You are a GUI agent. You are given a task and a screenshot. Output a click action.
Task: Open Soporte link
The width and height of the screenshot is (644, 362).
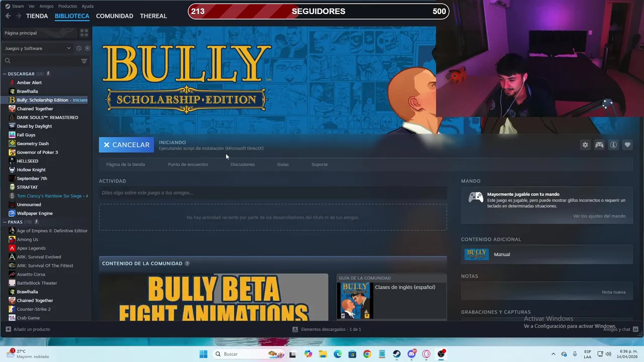coord(319,164)
